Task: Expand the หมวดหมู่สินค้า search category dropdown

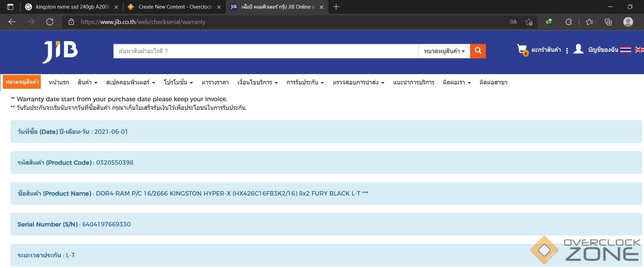Action: point(444,51)
